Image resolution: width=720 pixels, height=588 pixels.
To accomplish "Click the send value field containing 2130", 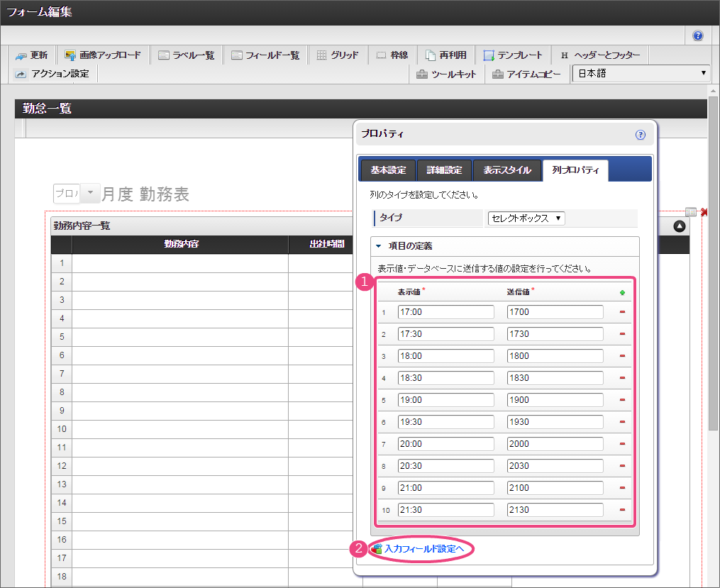I will click(555, 510).
